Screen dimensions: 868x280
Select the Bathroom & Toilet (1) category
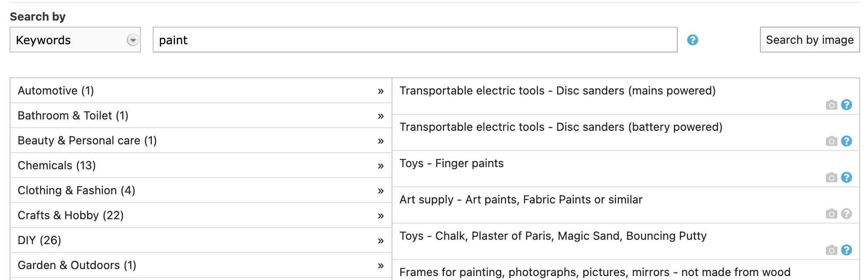(73, 115)
